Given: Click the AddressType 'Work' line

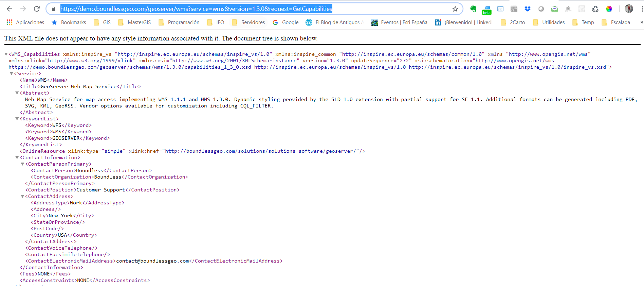Looking at the screenshot, I should click(x=78, y=203).
